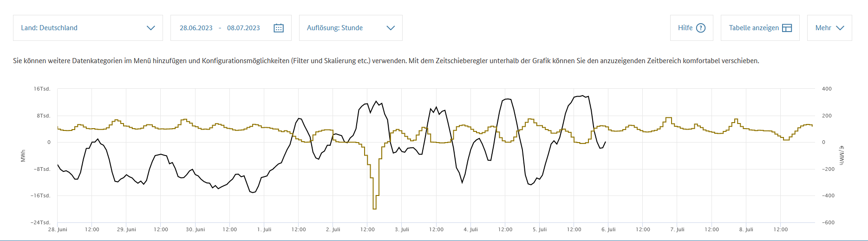
Task: Open the Mehr chevron arrow
Action: [x=840, y=28]
